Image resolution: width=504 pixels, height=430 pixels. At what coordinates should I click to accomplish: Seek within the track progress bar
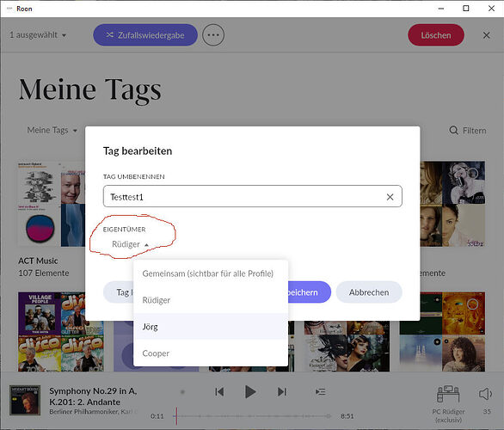252,416
